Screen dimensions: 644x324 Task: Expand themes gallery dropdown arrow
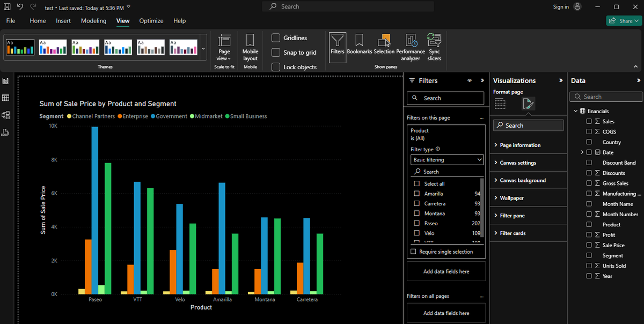point(203,49)
